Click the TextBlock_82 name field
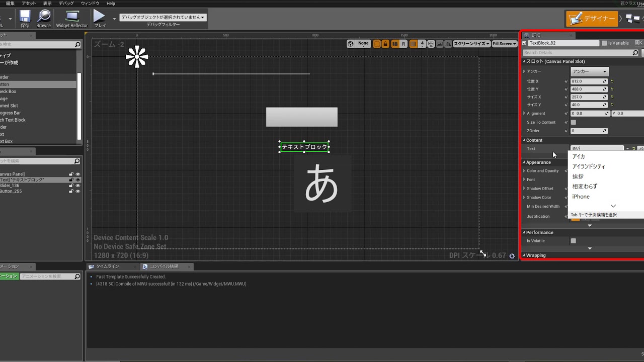The image size is (644, 362). coord(563,43)
